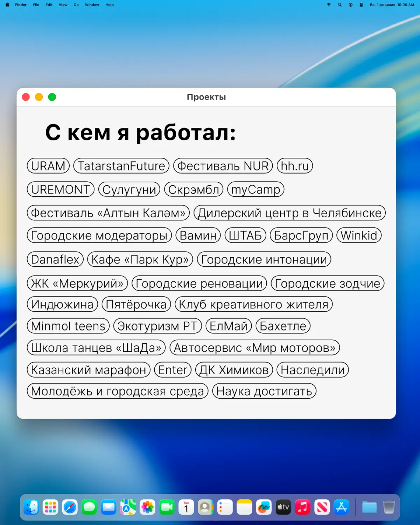Open Notes app in dock
This screenshot has height=525, width=420.
click(245, 507)
